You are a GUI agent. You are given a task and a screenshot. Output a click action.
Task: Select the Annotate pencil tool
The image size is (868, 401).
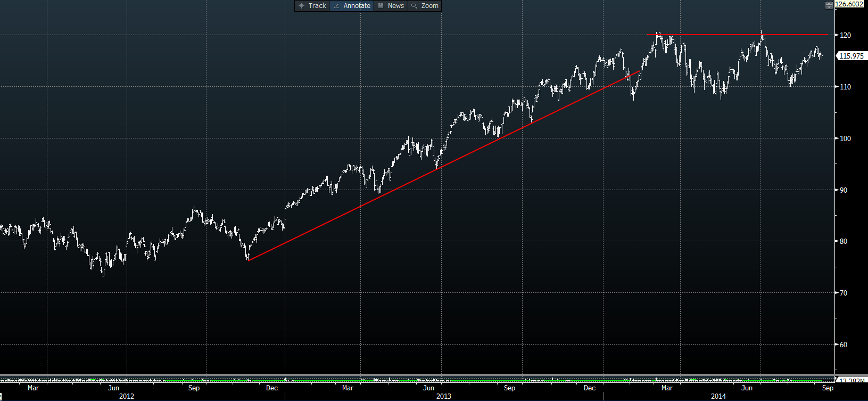(x=352, y=6)
